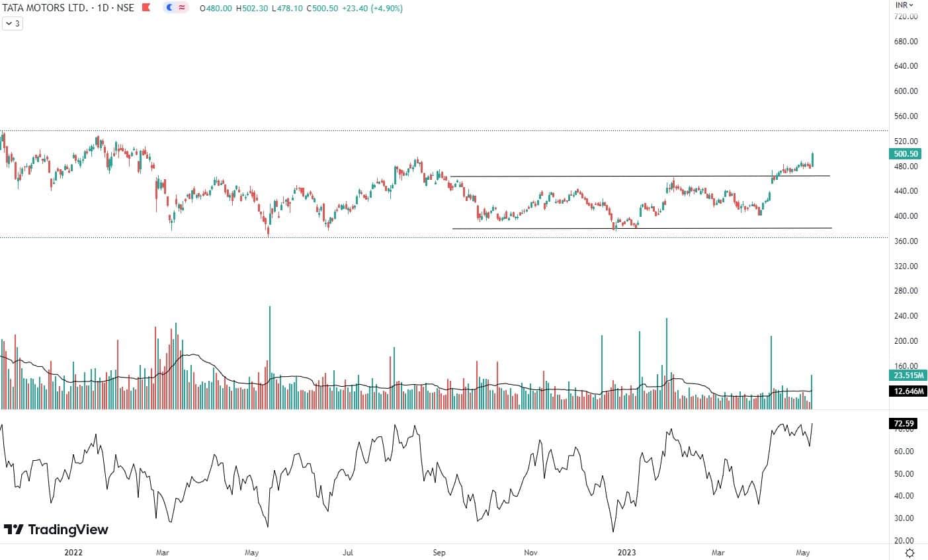This screenshot has width=928, height=560.
Task: Expand the INR currency dropdown
Action: tap(904, 5)
